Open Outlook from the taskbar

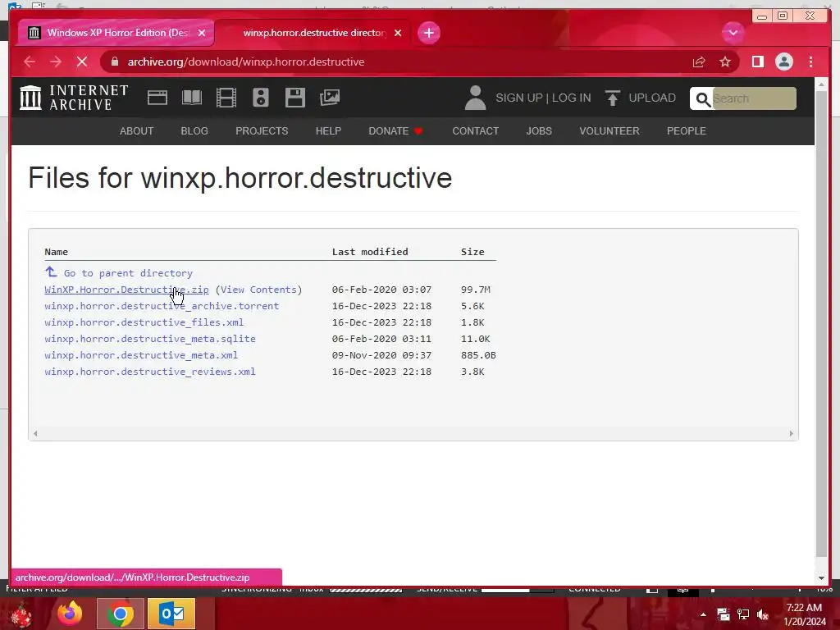(171, 614)
